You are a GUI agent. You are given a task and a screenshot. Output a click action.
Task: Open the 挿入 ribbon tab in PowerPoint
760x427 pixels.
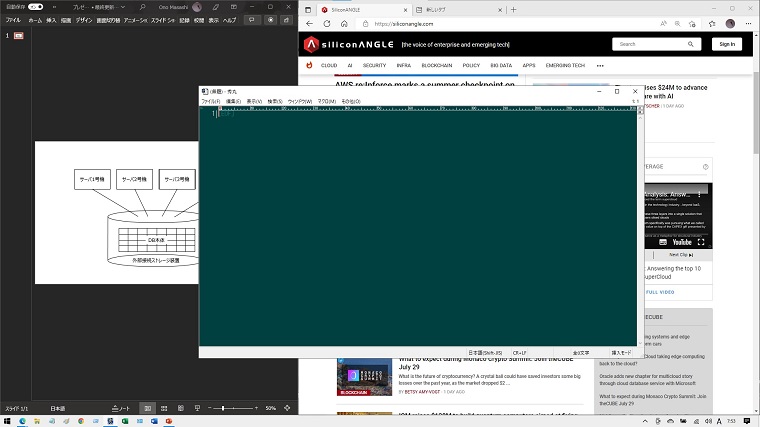pos(51,20)
